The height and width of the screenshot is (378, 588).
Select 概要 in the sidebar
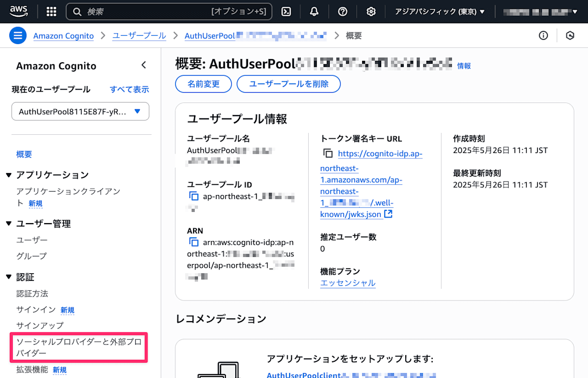[24, 154]
